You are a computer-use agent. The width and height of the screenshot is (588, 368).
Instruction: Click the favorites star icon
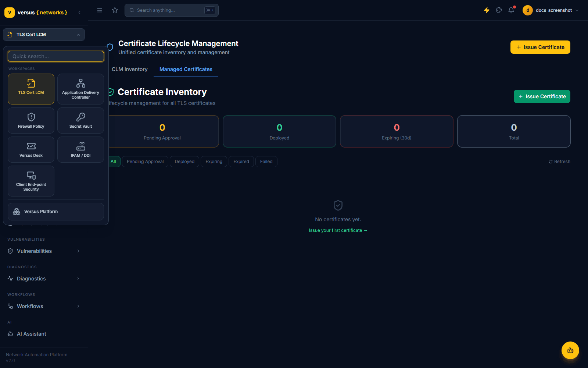pos(115,10)
